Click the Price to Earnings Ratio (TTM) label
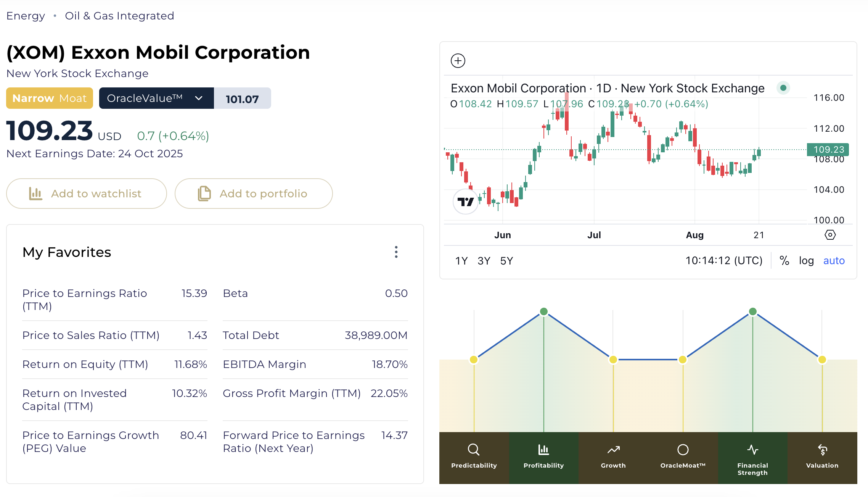Screen dimensions: 868x497 click(85, 300)
